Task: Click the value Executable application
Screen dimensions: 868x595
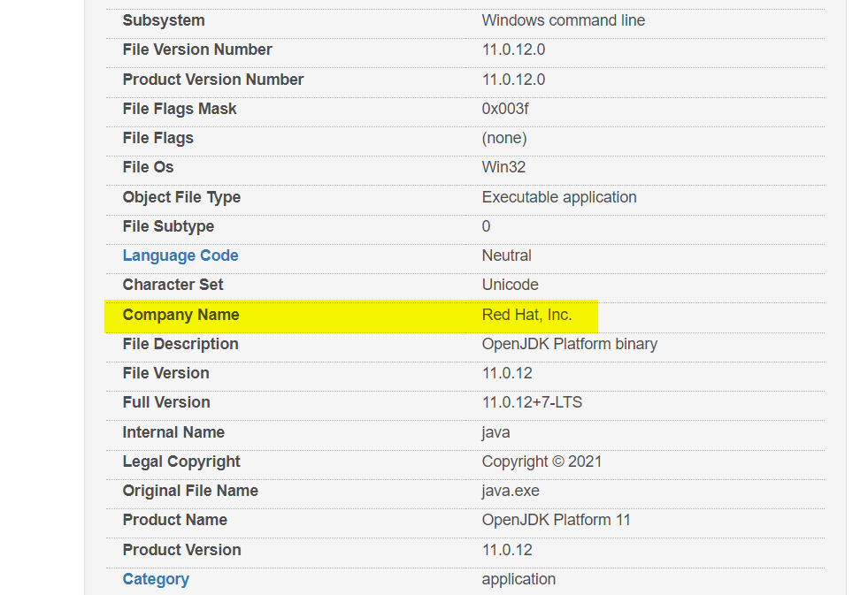Action: point(559,197)
